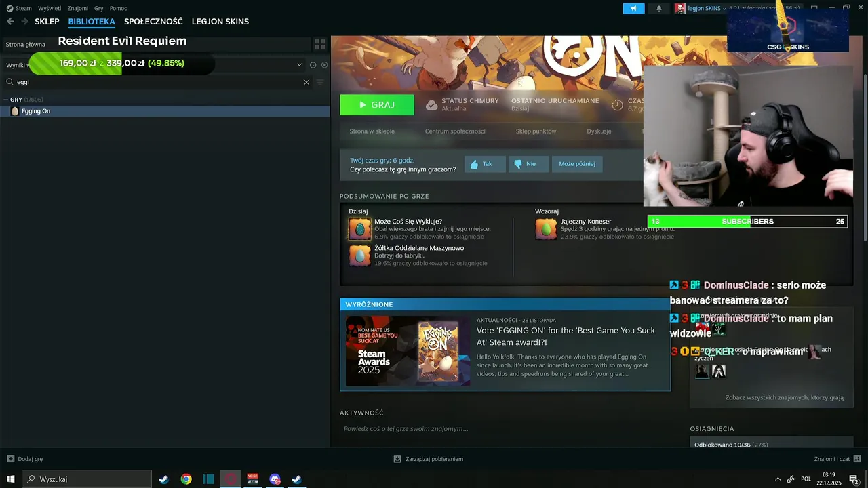Open the Znajomi menu
868x488 pixels.
[x=78, y=8]
